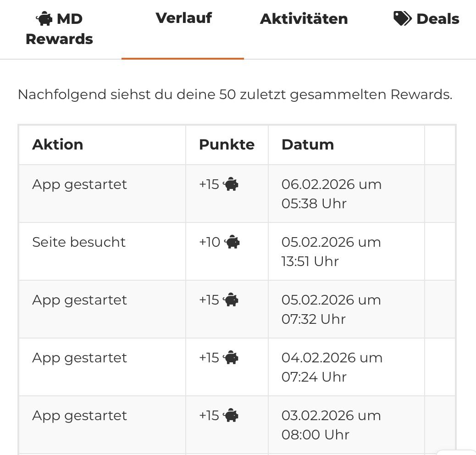The width and height of the screenshot is (476, 455).
Task: Click the piggy bank icon beside MD Rewards
Action: 44,18
